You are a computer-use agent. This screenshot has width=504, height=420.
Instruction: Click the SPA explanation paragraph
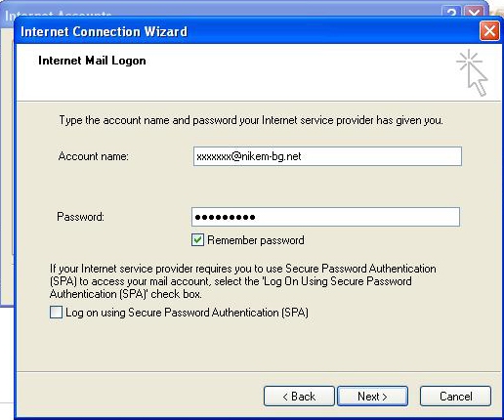pyautogui.click(x=243, y=281)
